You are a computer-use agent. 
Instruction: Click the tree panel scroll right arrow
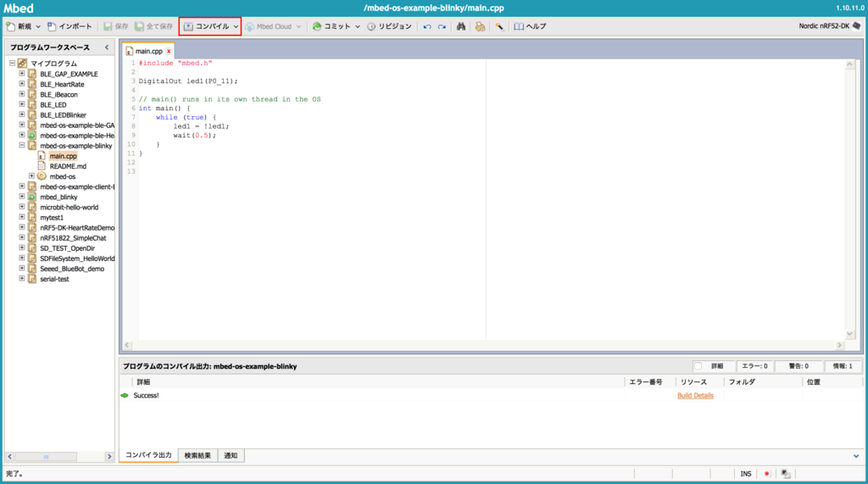coord(109,457)
